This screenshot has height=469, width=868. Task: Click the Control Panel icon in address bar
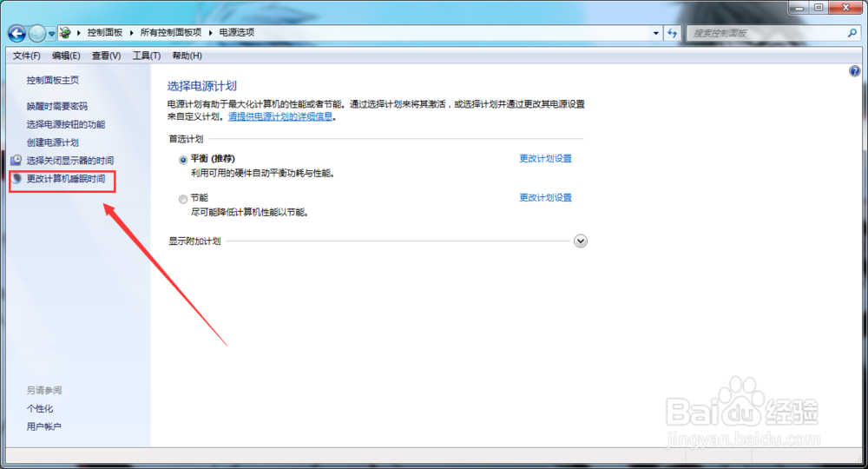pos(65,33)
